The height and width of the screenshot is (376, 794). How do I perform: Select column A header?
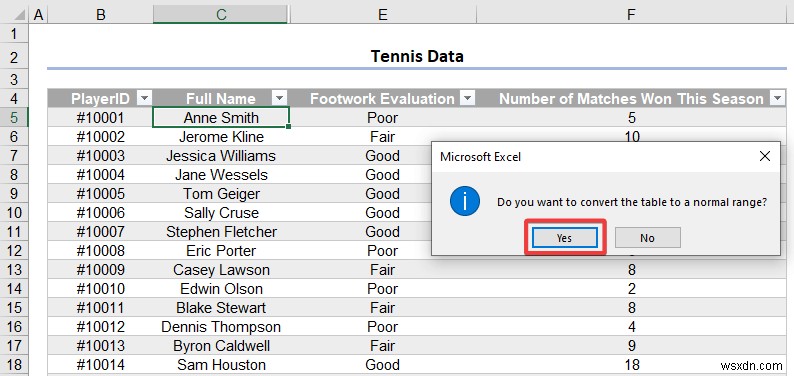(38, 15)
